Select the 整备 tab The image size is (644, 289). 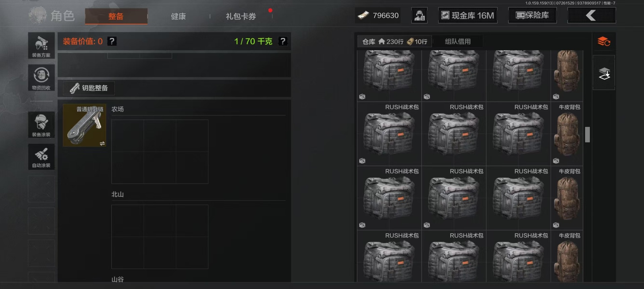point(116,16)
